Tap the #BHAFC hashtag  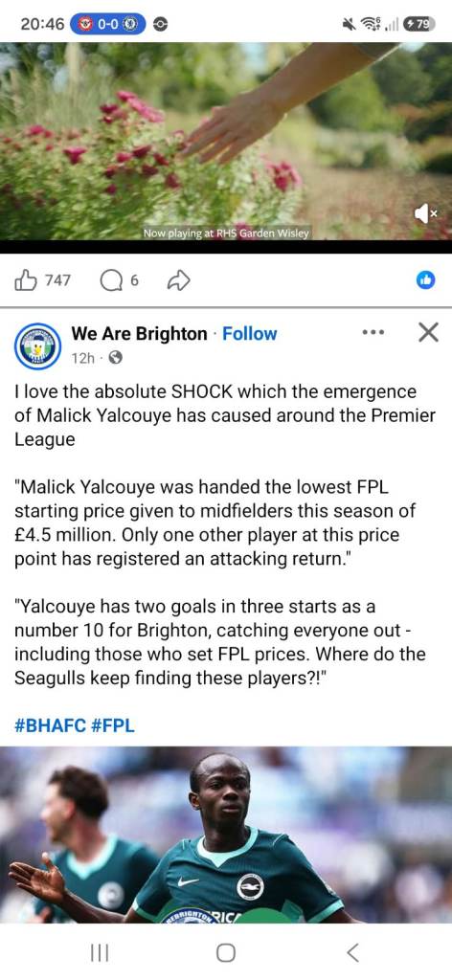click(50, 725)
